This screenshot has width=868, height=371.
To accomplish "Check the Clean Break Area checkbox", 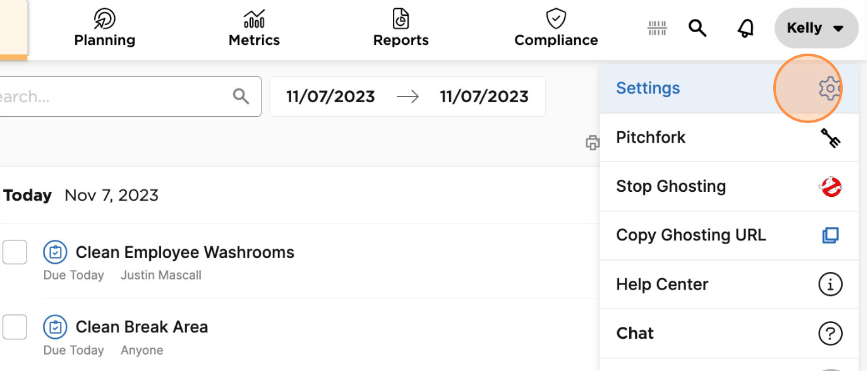I will click(x=15, y=327).
